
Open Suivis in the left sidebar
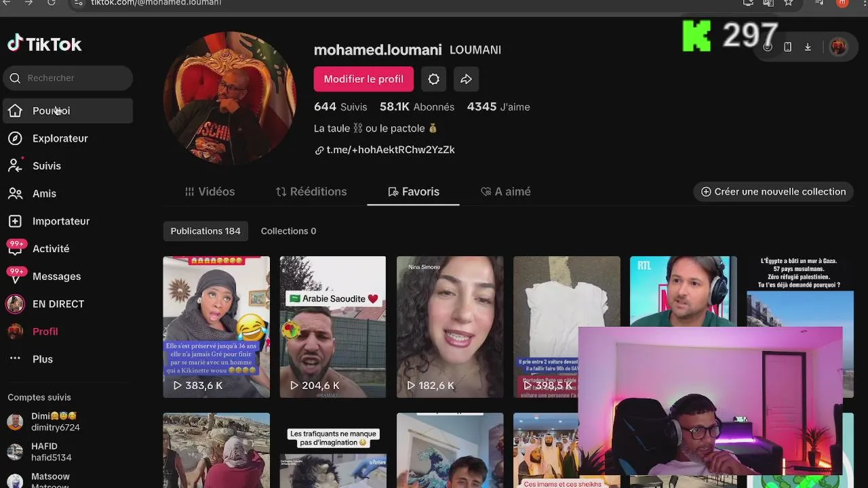[x=68, y=166]
